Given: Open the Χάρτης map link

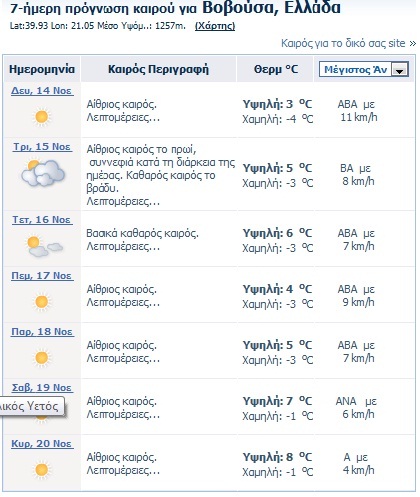Looking at the screenshot, I should [215, 26].
